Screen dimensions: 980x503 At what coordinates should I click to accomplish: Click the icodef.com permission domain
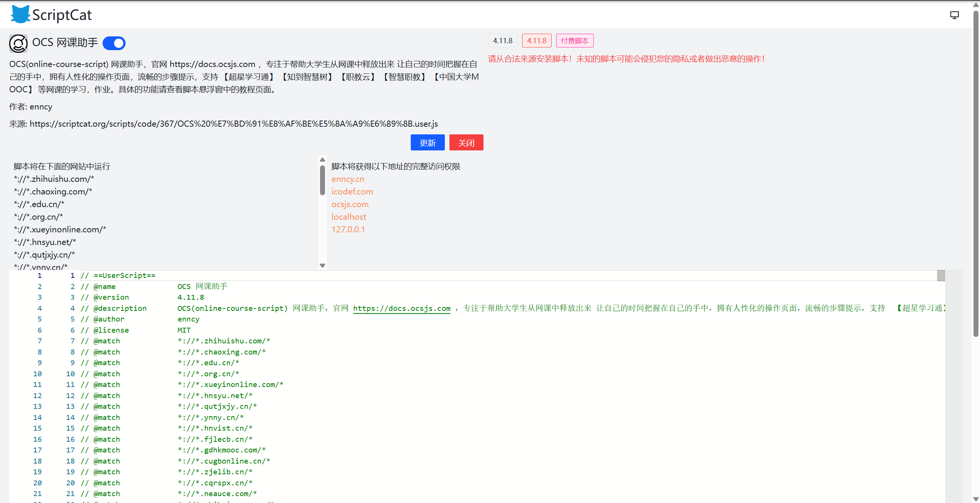[x=352, y=192]
